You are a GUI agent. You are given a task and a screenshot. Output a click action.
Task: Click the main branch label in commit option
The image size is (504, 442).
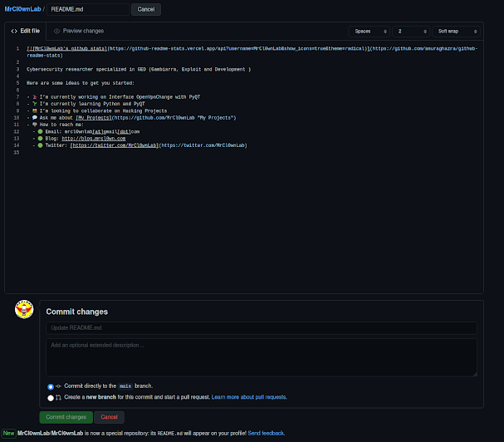tap(125, 386)
